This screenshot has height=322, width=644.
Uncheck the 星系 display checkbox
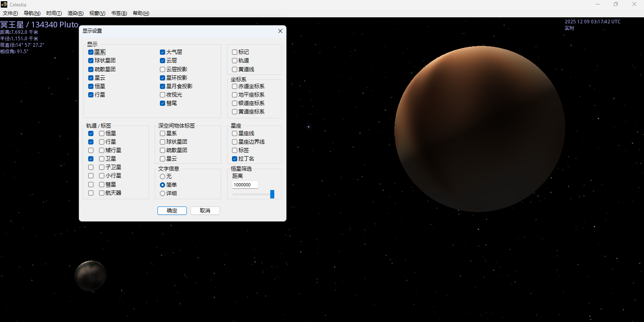[x=91, y=52]
